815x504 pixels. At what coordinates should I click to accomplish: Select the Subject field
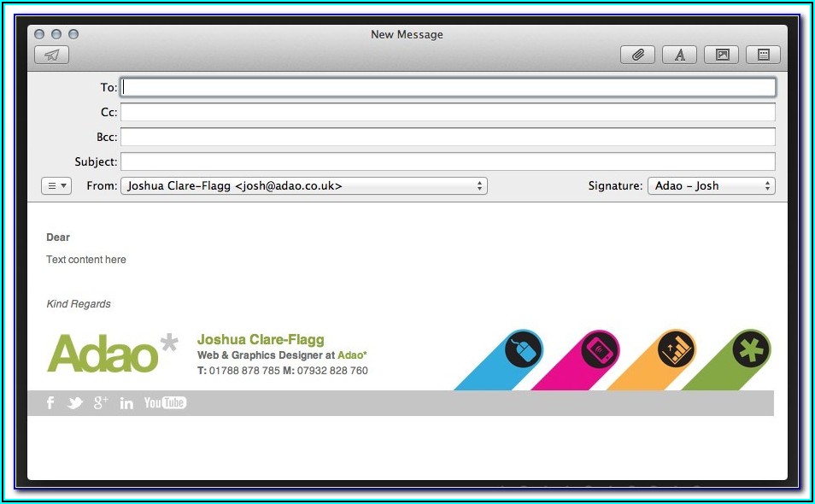click(x=448, y=161)
